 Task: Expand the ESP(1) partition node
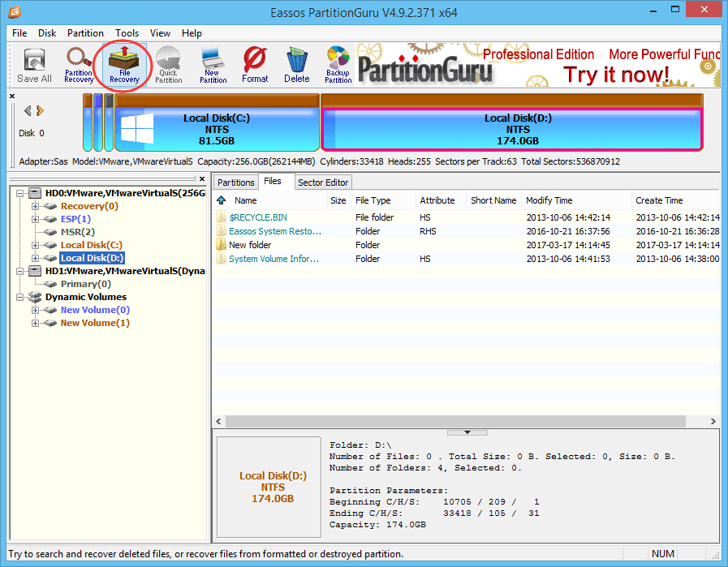35,219
